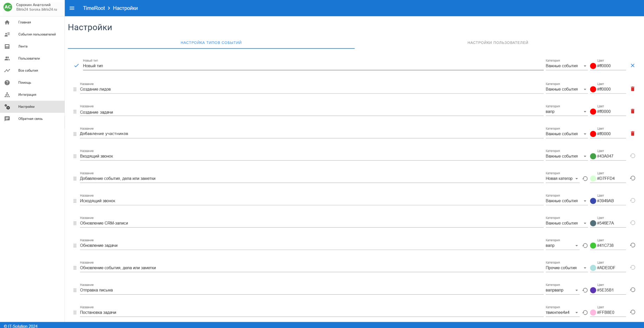Open Пользователи in the sidebar
The height and width of the screenshot is (328, 644).
click(32, 58)
